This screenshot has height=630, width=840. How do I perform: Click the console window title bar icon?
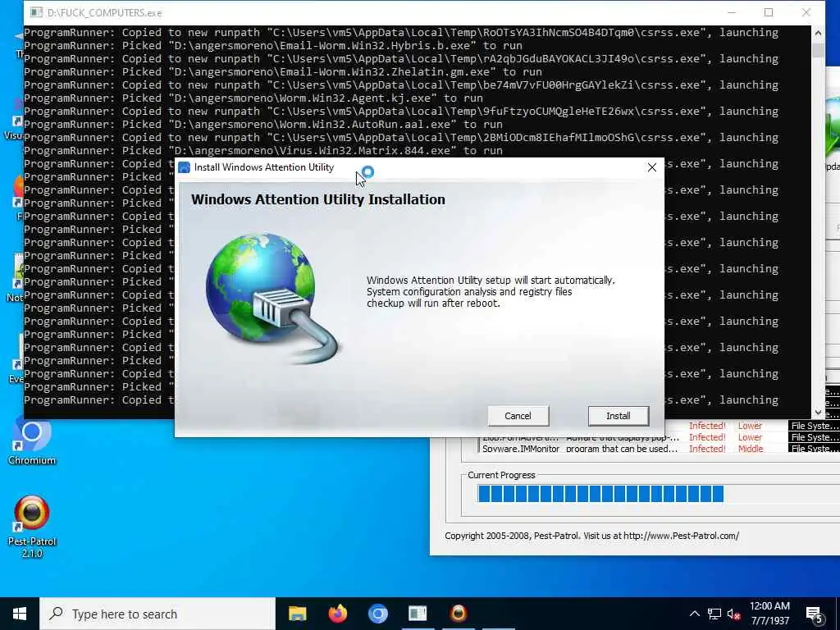click(36, 12)
